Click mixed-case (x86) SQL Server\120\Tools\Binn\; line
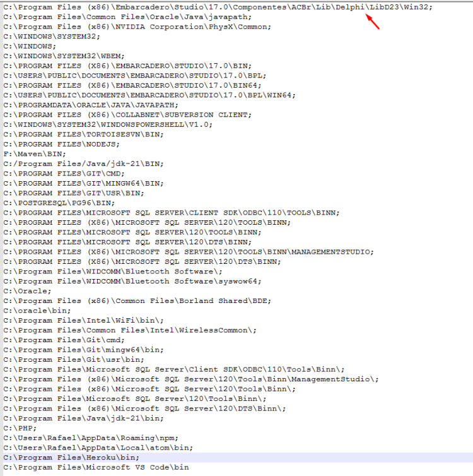Viewport: 473px width, 476px height. click(x=149, y=389)
